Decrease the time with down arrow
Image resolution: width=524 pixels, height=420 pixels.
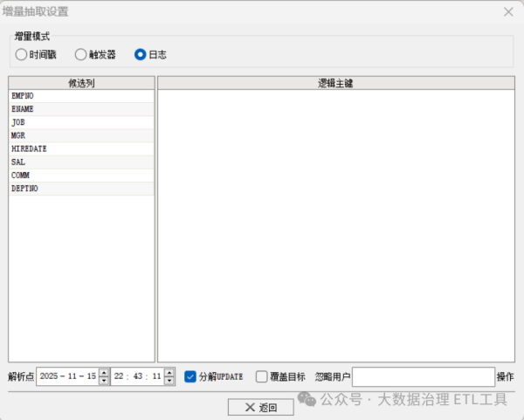click(169, 381)
